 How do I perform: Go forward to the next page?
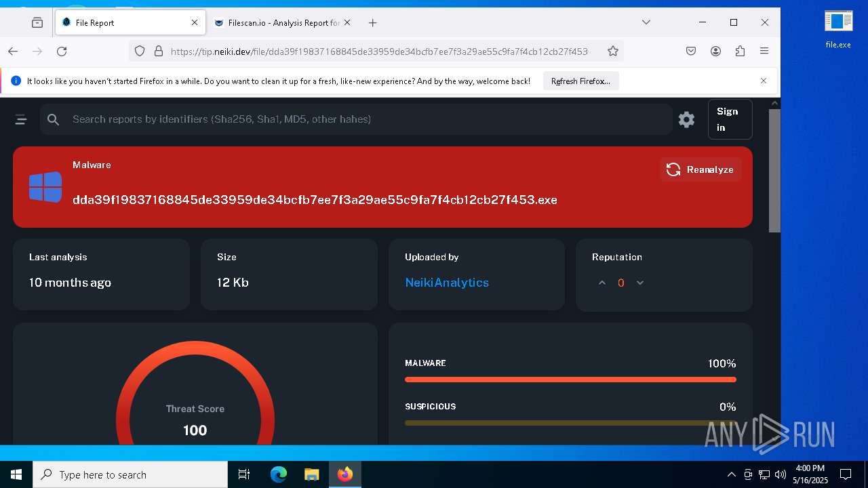pos(37,51)
